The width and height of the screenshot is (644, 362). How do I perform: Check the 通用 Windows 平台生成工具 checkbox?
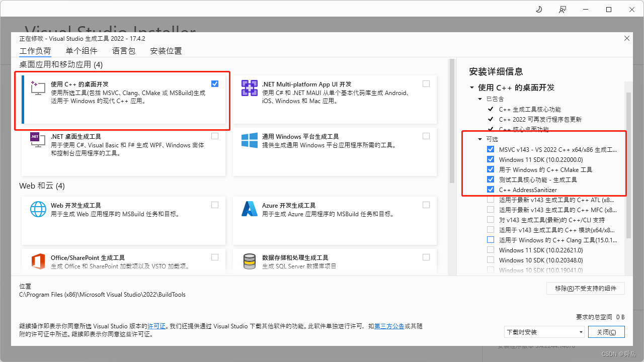[x=426, y=136]
